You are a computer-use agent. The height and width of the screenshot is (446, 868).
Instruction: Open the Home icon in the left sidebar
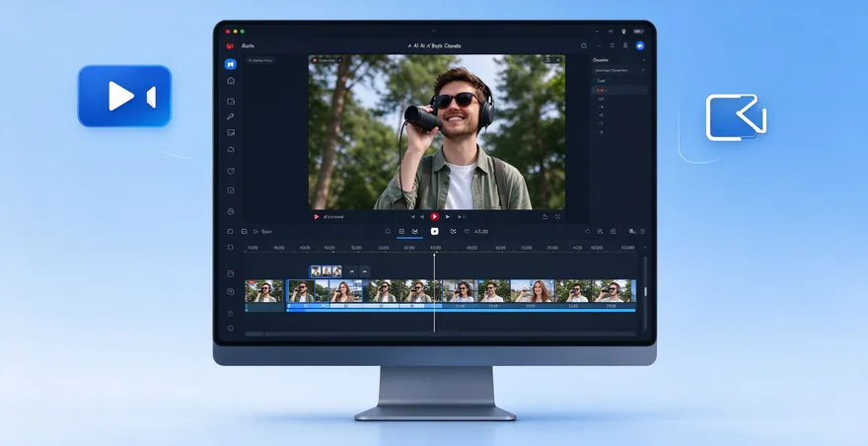[x=230, y=81]
